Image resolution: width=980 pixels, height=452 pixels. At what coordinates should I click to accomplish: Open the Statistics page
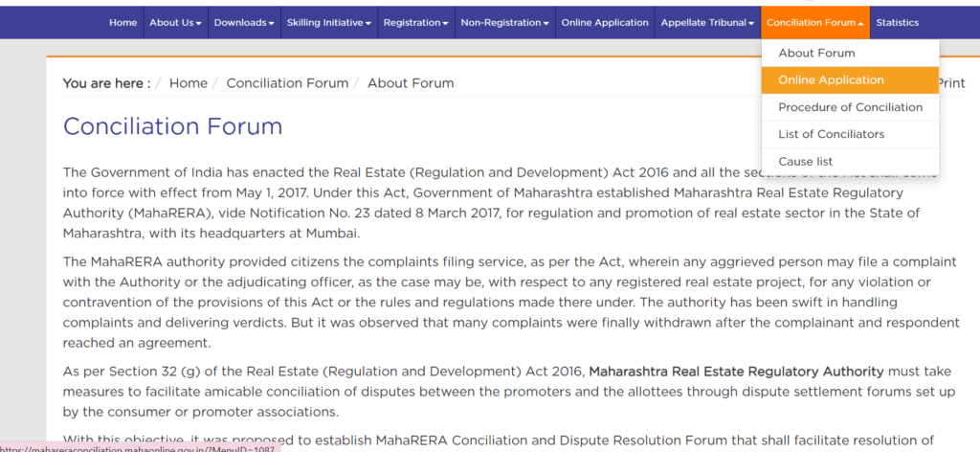tap(898, 23)
